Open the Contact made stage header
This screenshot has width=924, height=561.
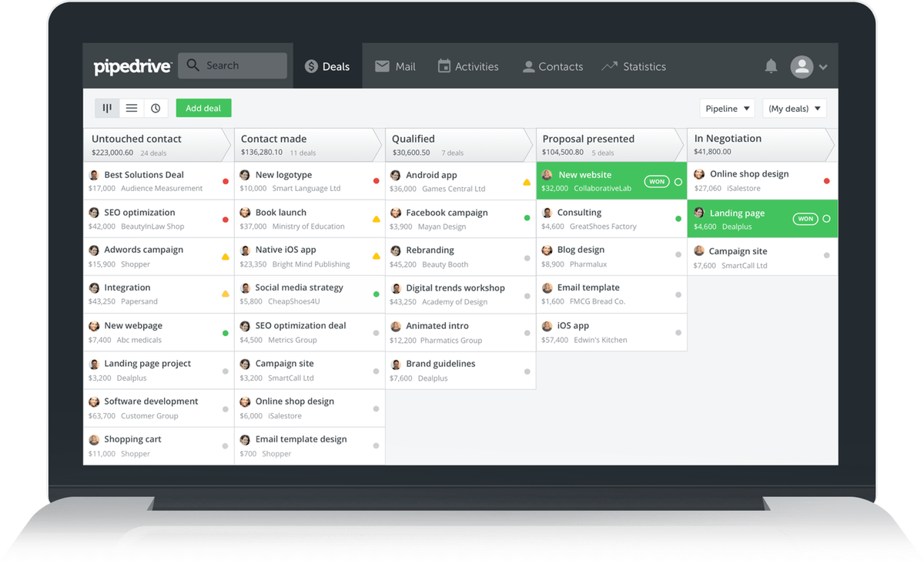point(308,145)
